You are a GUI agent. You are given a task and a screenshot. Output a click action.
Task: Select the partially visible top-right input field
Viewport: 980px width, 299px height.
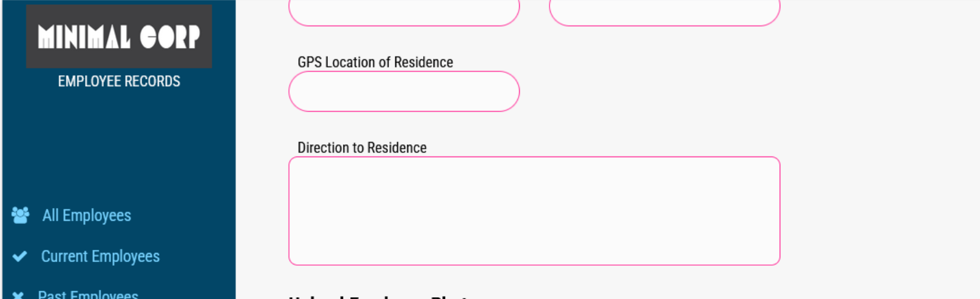click(x=664, y=13)
